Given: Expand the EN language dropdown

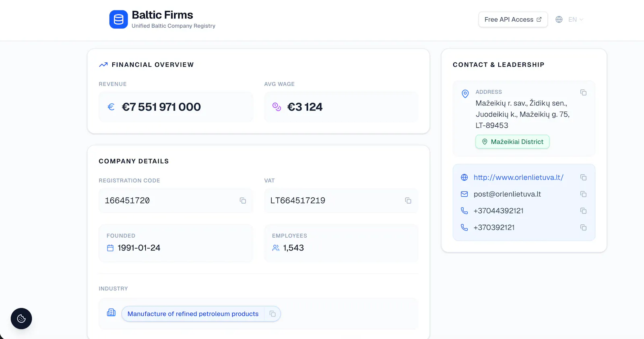Looking at the screenshot, I should click(x=576, y=19).
